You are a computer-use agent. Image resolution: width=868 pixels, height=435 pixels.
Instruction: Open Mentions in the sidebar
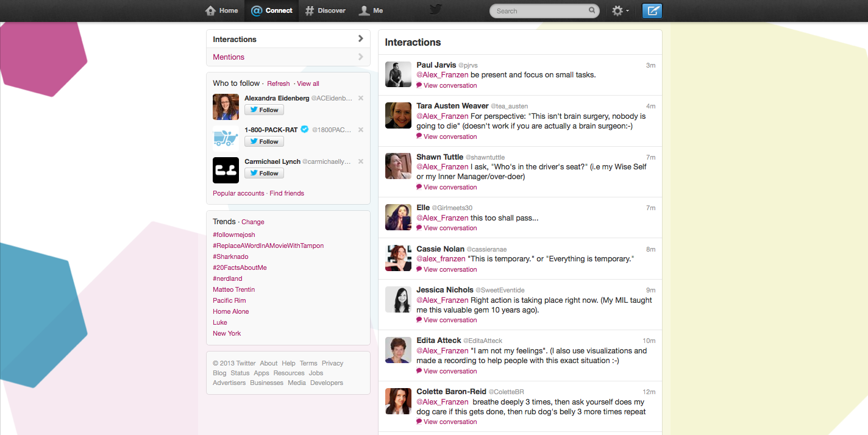[288, 57]
